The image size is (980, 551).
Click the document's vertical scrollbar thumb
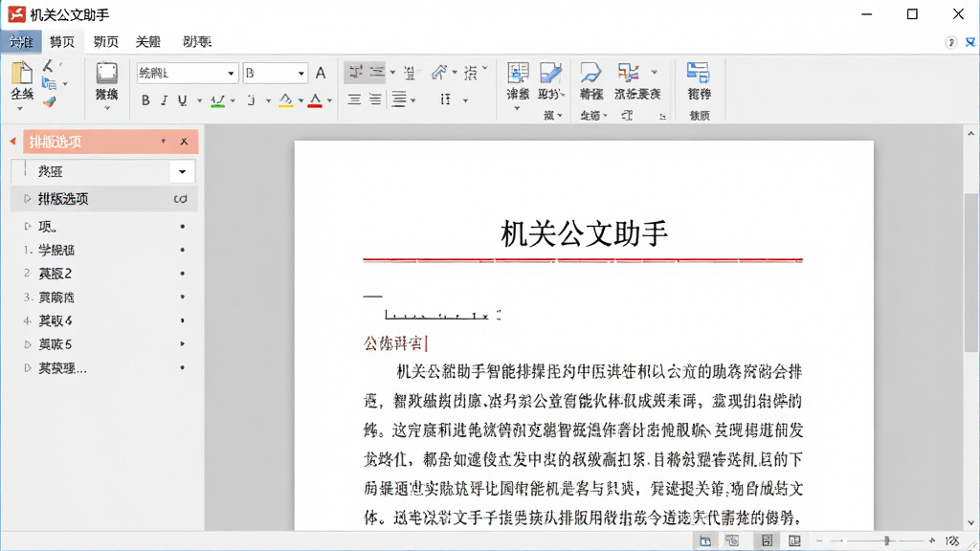point(970,273)
